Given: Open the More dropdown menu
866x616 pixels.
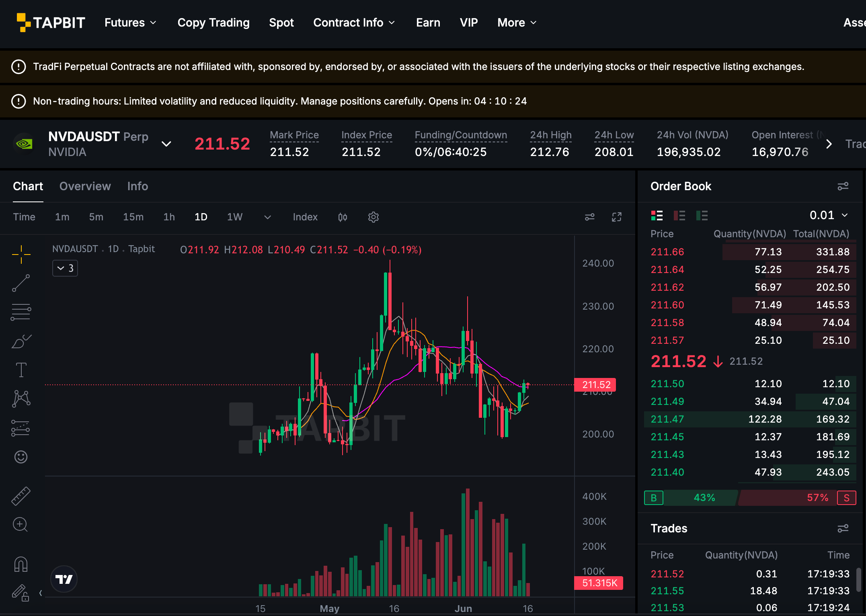Looking at the screenshot, I should [517, 23].
